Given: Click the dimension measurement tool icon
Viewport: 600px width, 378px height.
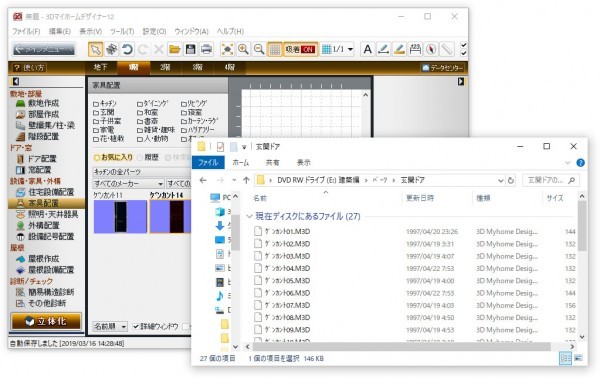Looking at the screenshot, I should coord(415,49).
